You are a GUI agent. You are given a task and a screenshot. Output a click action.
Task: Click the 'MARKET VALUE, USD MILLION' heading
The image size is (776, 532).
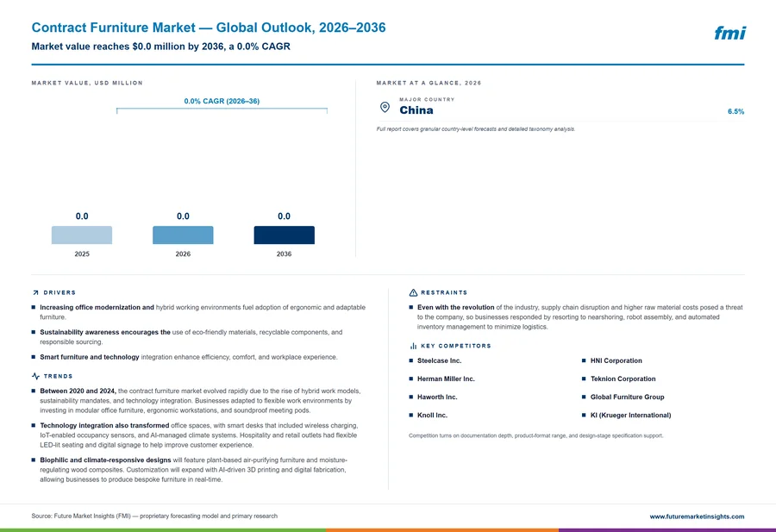(87, 83)
